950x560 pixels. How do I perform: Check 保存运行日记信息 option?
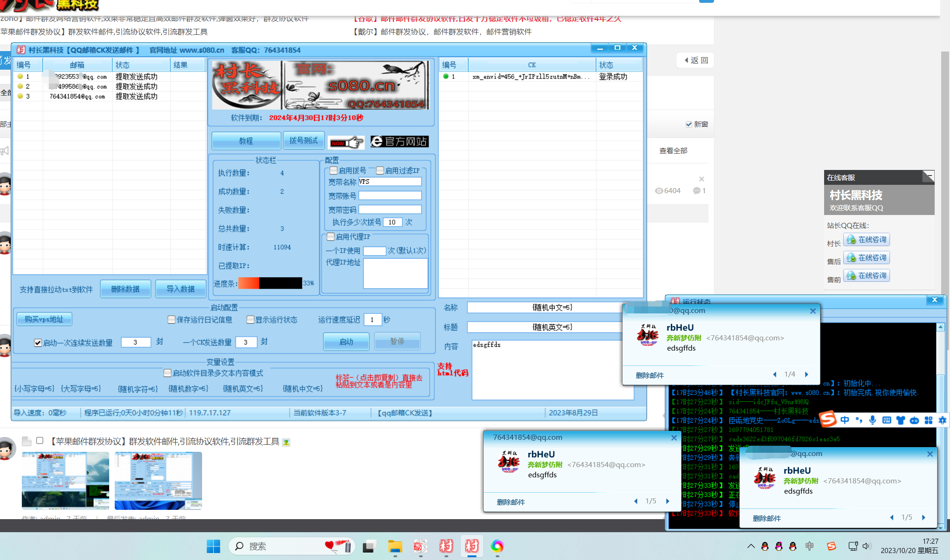pyautogui.click(x=171, y=319)
